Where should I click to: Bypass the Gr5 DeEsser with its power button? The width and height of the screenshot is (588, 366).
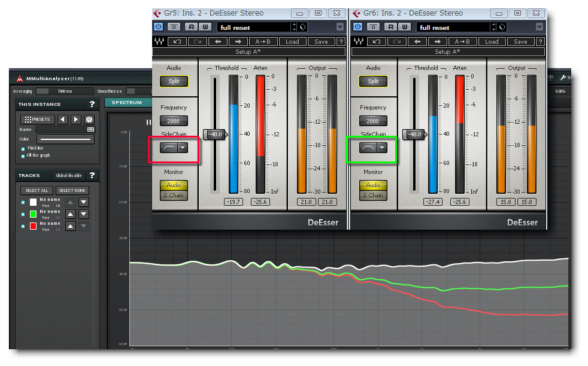pyautogui.click(x=158, y=27)
